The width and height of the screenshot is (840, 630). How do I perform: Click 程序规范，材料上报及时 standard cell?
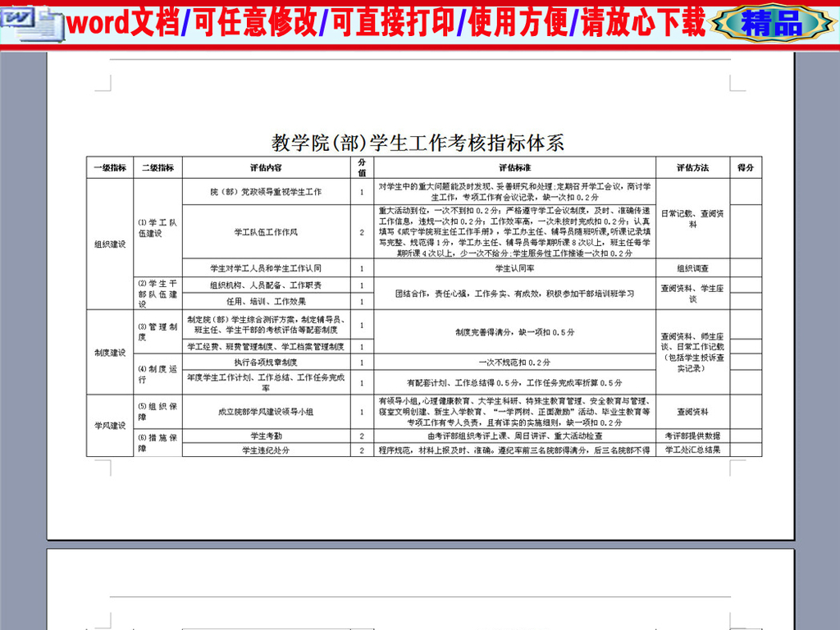515,450
